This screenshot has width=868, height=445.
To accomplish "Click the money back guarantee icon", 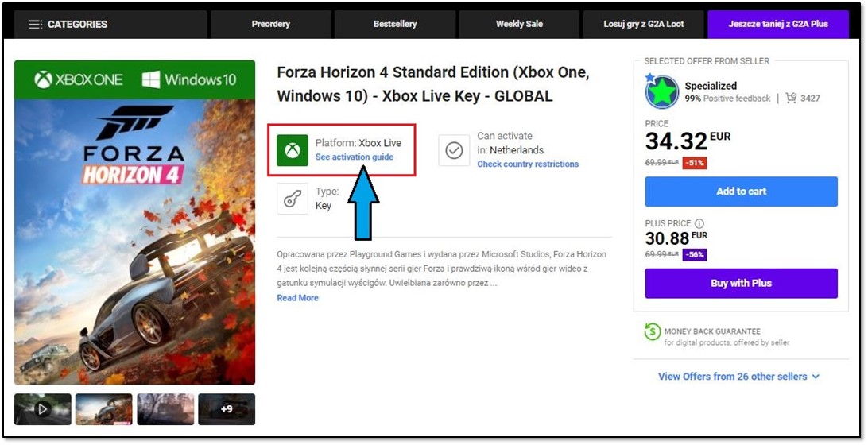I will coord(653,331).
